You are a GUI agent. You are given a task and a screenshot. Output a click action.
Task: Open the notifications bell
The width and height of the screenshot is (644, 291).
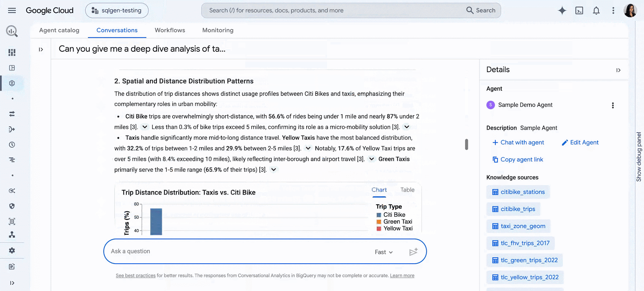596,10
